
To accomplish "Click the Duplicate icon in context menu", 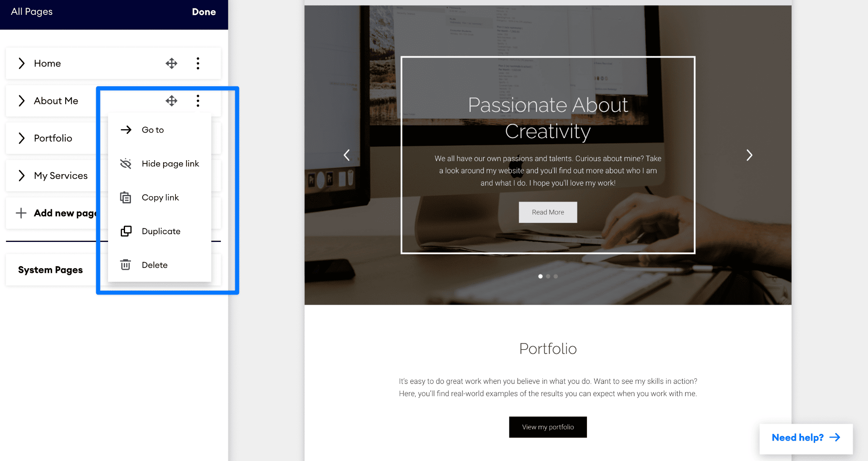I will point(126,231).
